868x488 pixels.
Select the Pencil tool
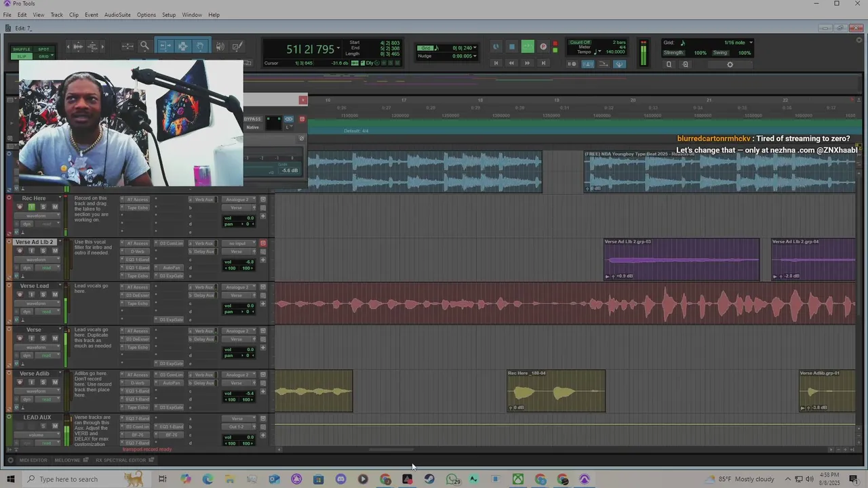tap(237, 46)
